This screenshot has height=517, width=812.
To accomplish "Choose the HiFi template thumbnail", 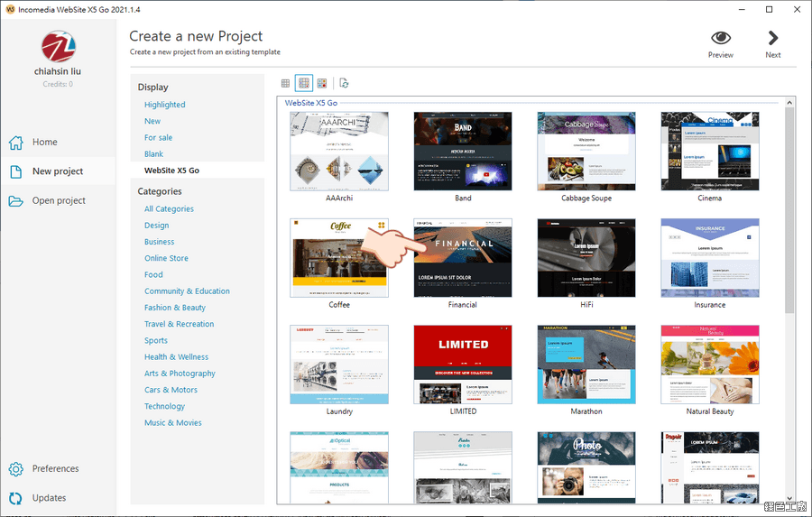I will [x=586, y=258].
